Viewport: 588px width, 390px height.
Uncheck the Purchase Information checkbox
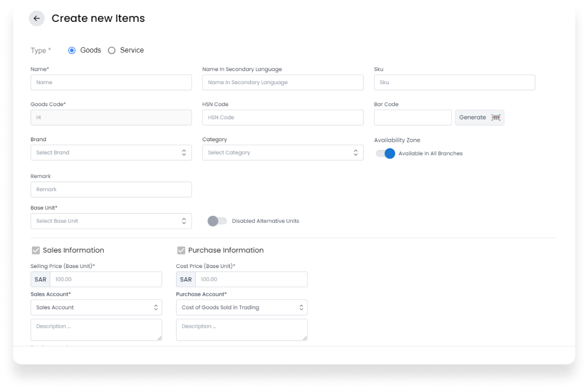(181, 250)
